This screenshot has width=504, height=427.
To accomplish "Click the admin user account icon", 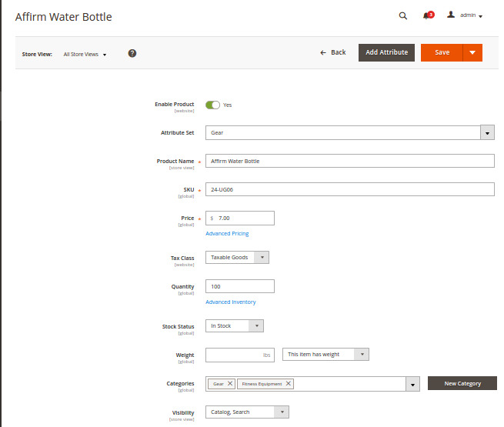I will pos(452,15).
